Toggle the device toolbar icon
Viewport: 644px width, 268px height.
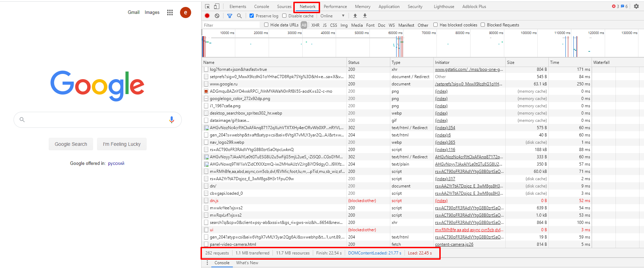coord(217,7)
